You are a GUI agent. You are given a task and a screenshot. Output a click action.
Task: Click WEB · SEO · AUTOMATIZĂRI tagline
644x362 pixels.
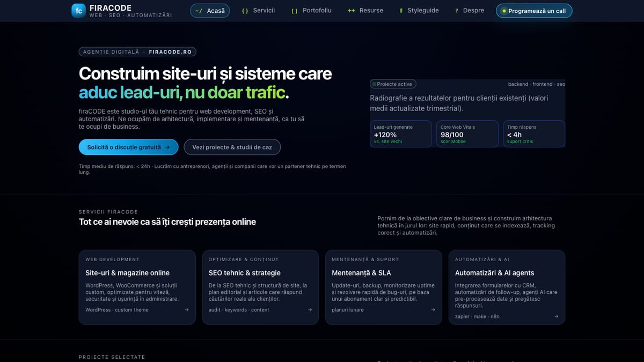pyautogui.click(x=131, y=16)
